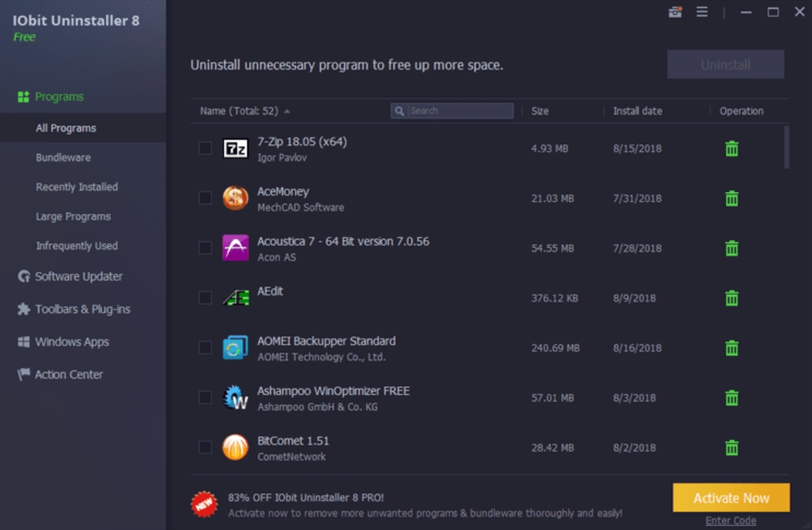812x530 pixels.
Task: Click the AceMoney coin icon
Action: tap(236, 198)
